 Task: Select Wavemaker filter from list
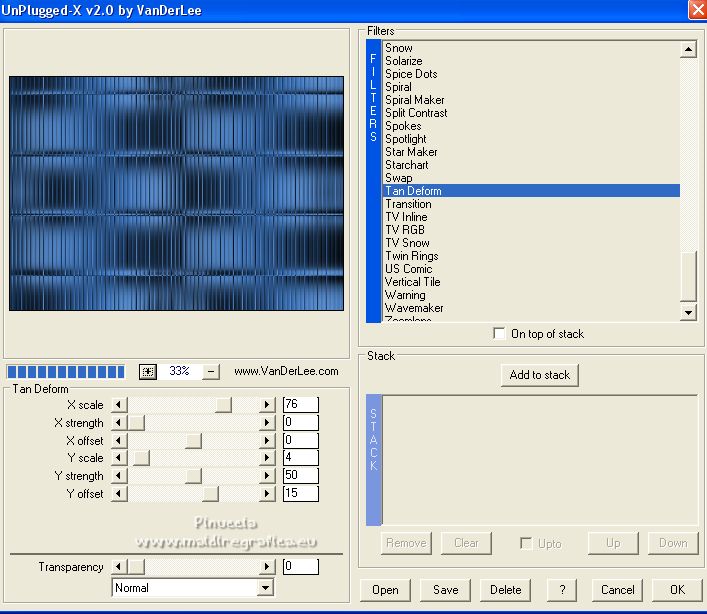pos(414,308)
